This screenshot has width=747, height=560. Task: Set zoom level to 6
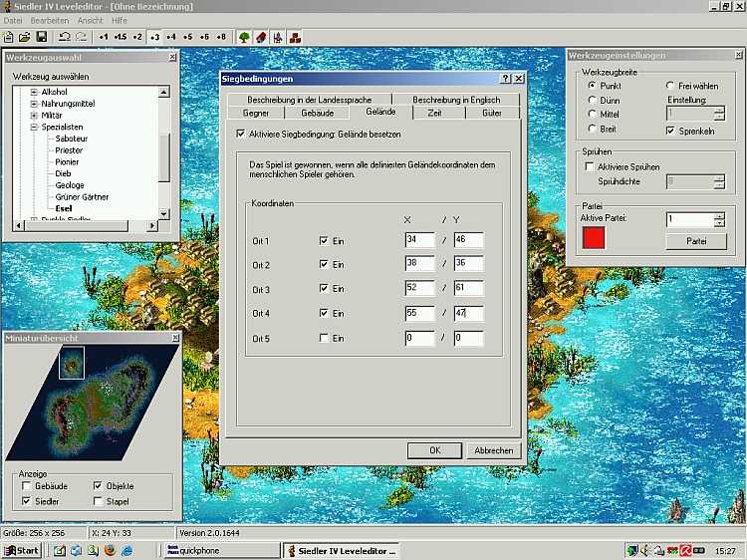click(204, 37)
